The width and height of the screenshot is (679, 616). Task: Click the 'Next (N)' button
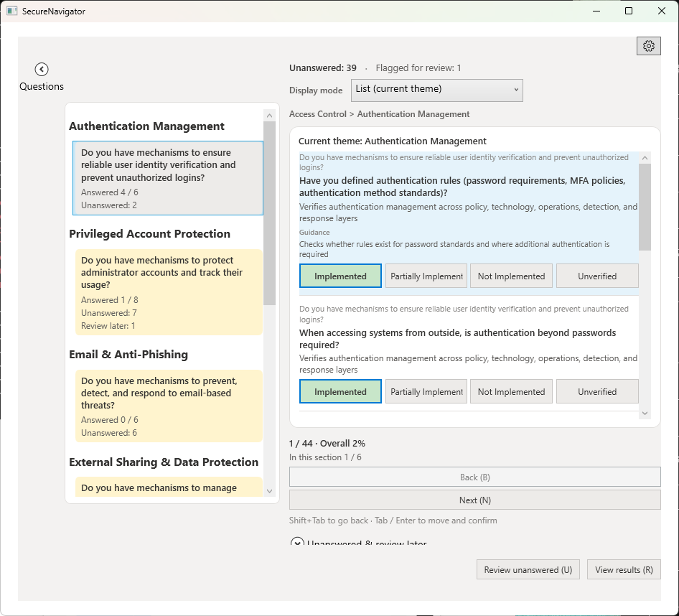pyautogui.click(x=474, y=500)
